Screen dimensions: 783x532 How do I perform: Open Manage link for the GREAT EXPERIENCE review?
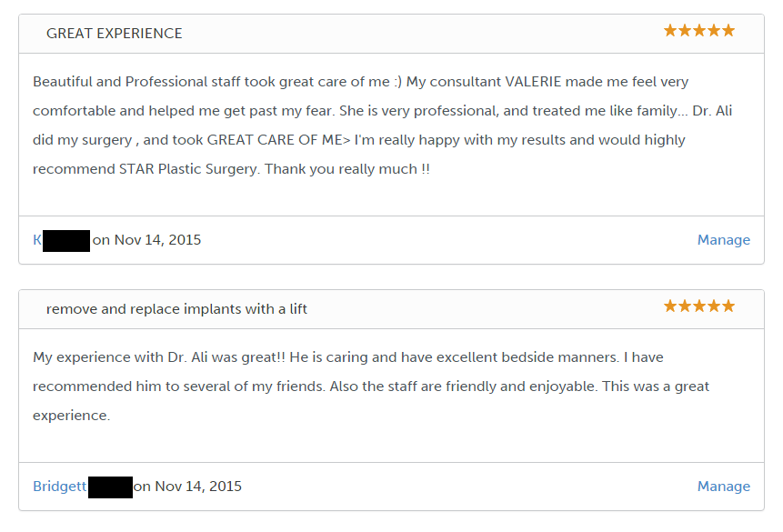tap(723, 240)
